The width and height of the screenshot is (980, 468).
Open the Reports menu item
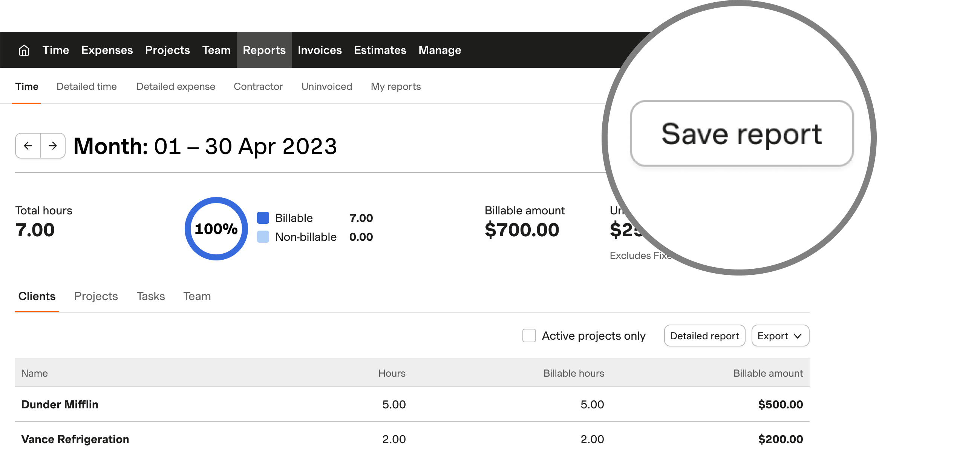(264, 50)
